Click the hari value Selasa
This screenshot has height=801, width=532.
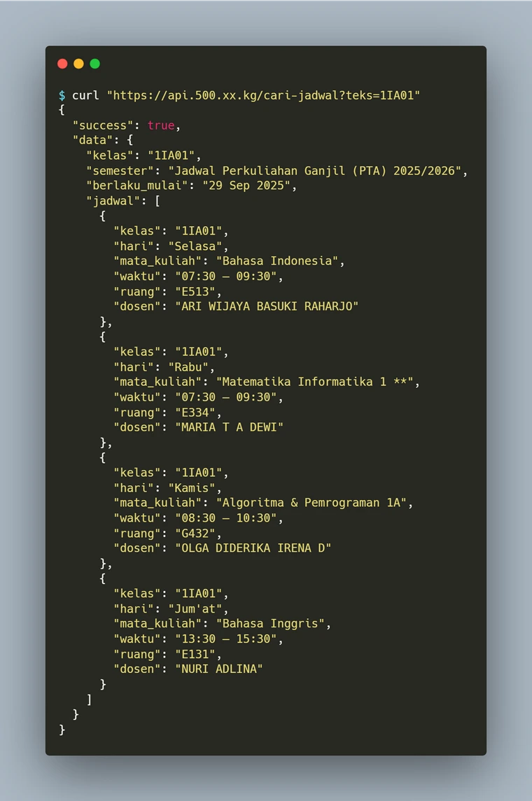pyautogui.click(x=195, y=246)
